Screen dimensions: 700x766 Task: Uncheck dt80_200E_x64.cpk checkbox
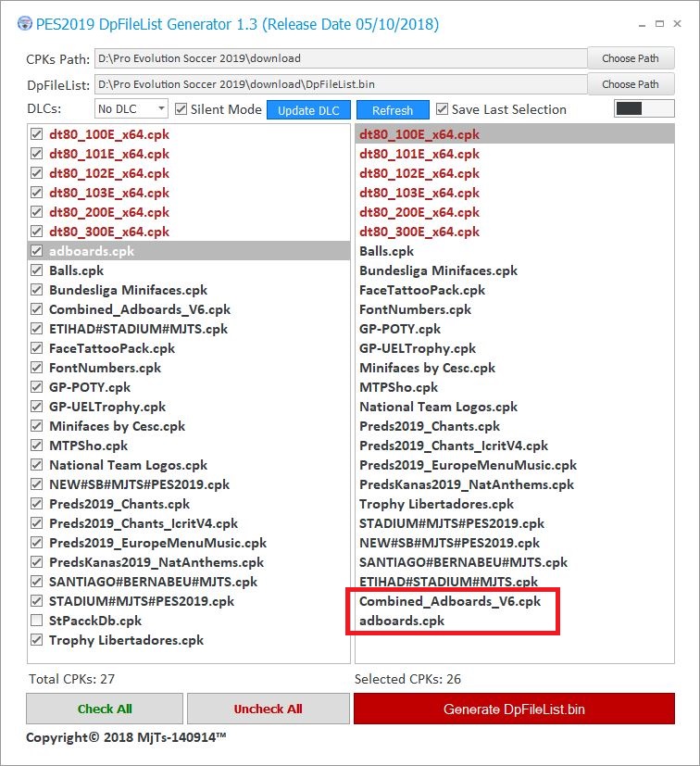(x=37, y=211)
